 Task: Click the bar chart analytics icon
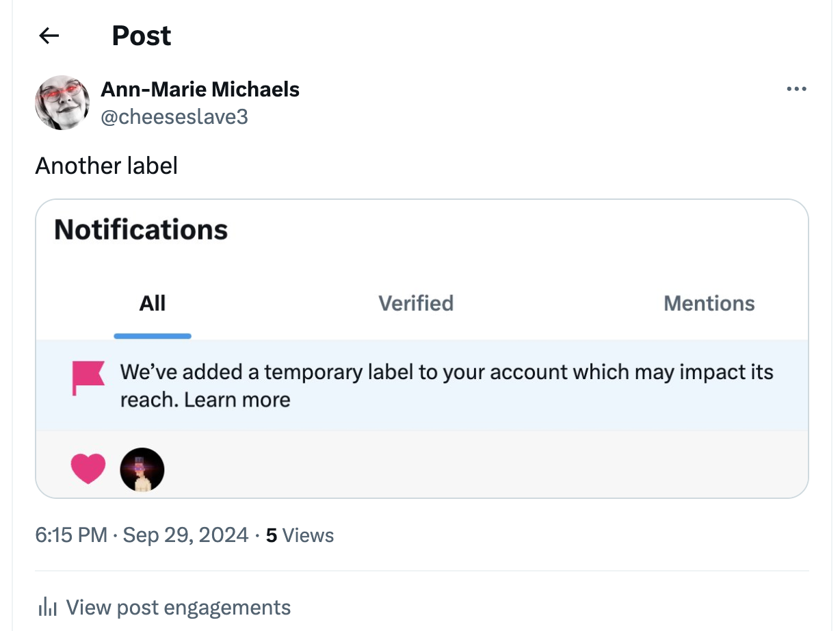(47, 607)
